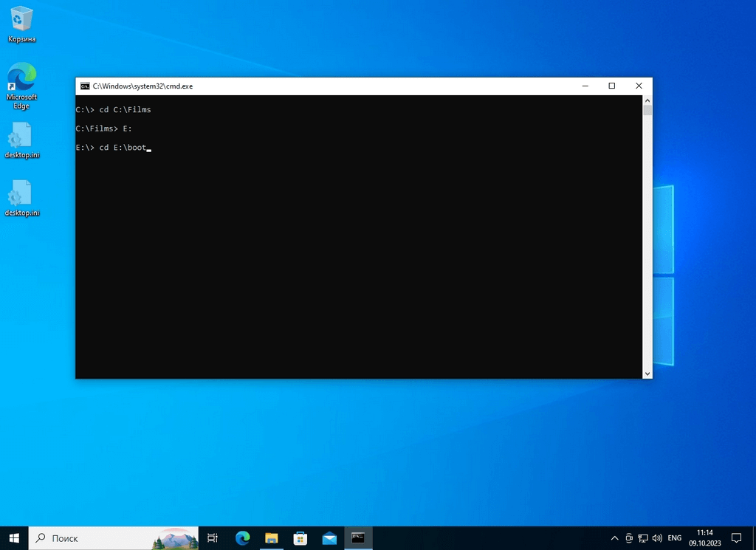Open the volume tray icon
The height and width of the screenshot is (550, 756).
657,538
